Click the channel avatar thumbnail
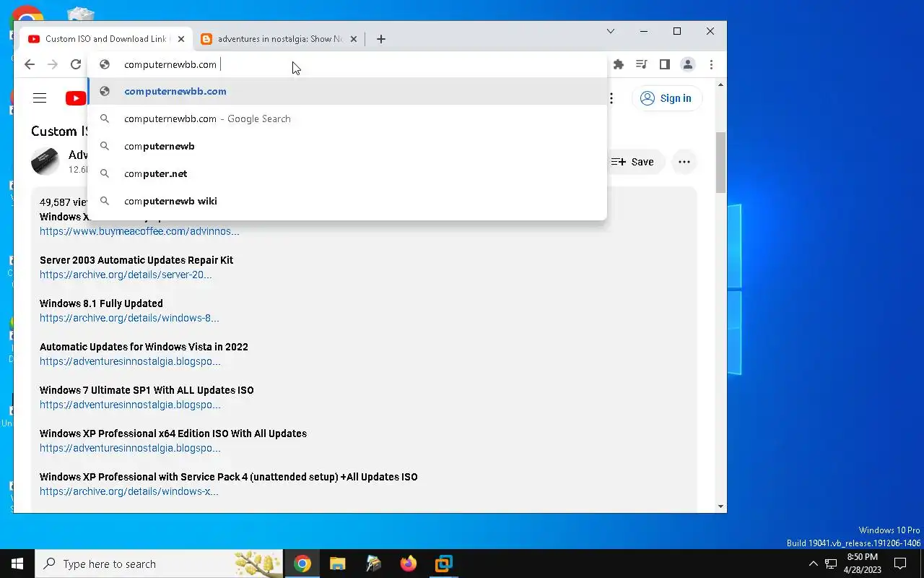This screenshot has width=924, height=578. coord(45,161)
